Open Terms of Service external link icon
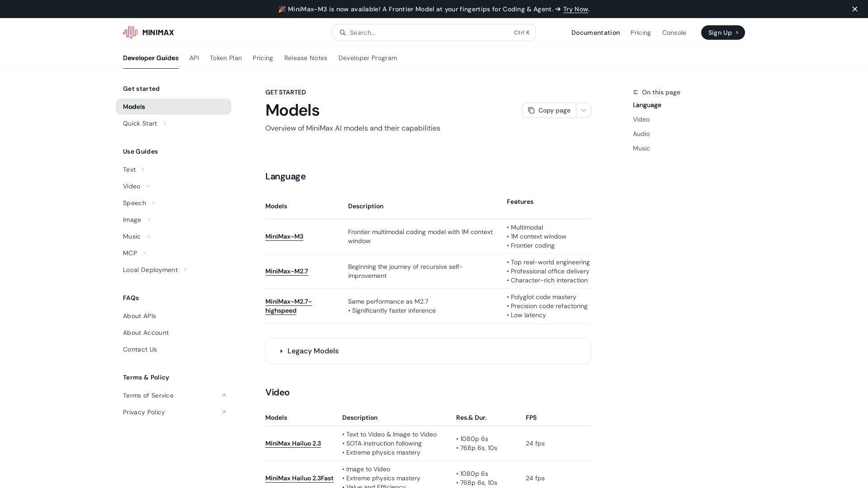Image resolution: width=868 pixels, height=488 pixels. (x=223, y=395)
